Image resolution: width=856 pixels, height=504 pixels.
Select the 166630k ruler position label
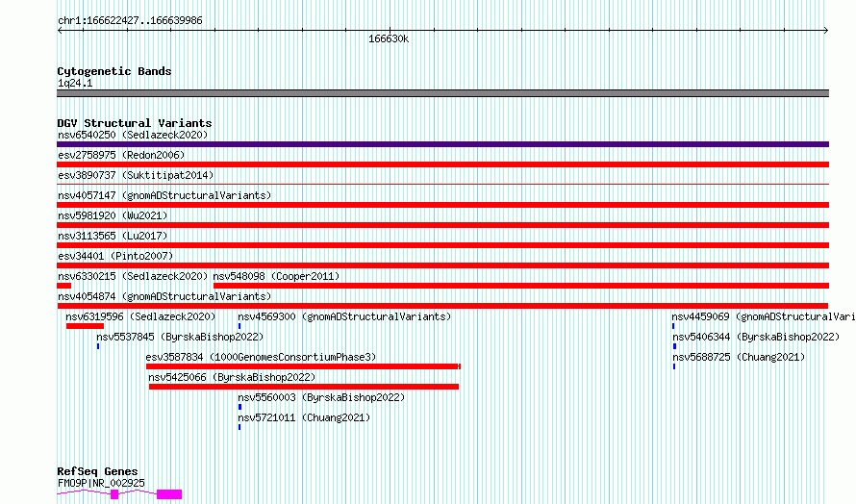pos(389,38)
